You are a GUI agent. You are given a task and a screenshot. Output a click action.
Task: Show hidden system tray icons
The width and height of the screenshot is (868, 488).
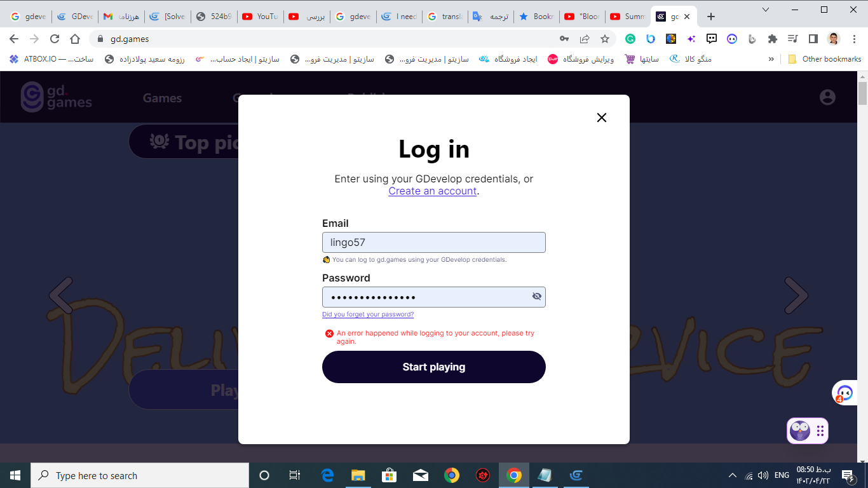click(x=732, y=475)
